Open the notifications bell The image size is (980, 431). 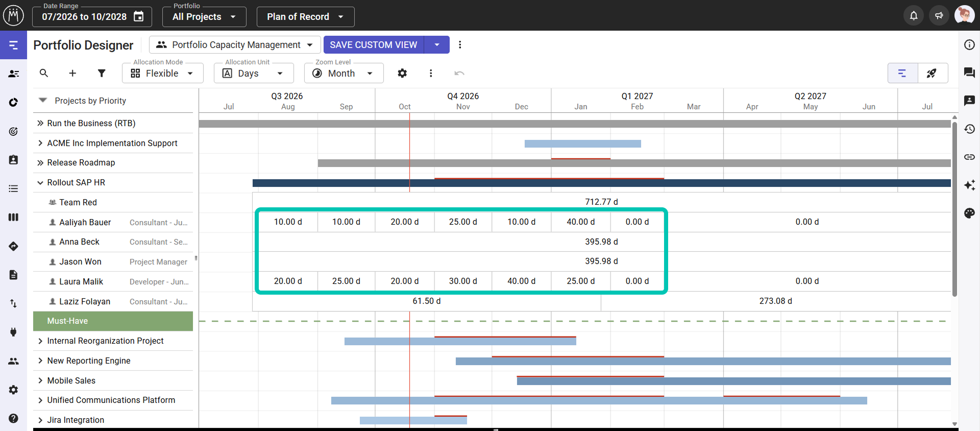point(914,15)
